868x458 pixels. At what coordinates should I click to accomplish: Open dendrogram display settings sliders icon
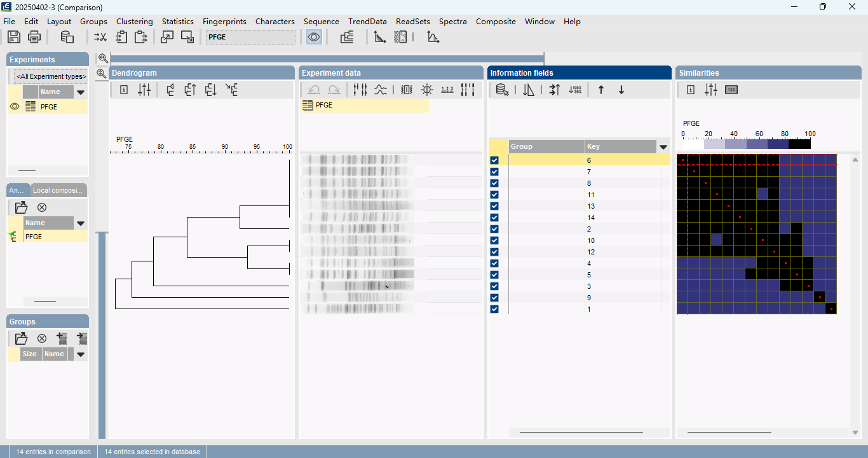click(145, 90)
